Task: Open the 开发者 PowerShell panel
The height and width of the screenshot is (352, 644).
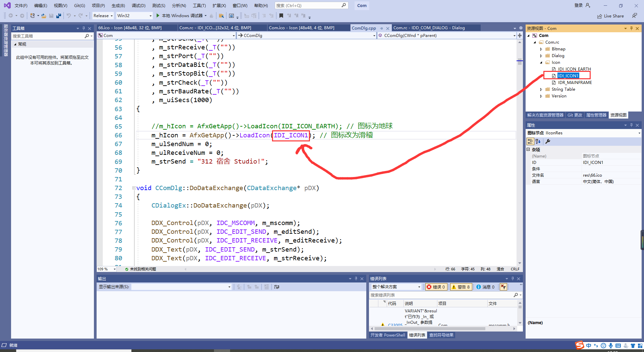Action: (x=387, y=335)
